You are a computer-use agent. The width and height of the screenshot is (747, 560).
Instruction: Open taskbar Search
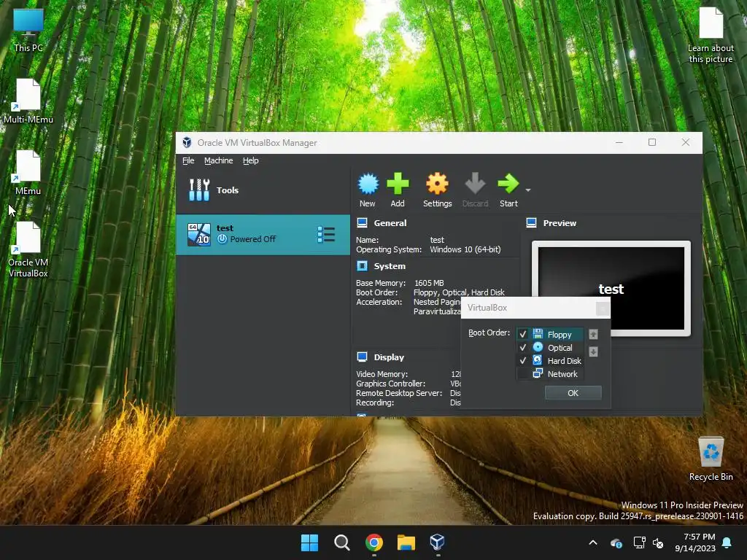tap(341, 542)
